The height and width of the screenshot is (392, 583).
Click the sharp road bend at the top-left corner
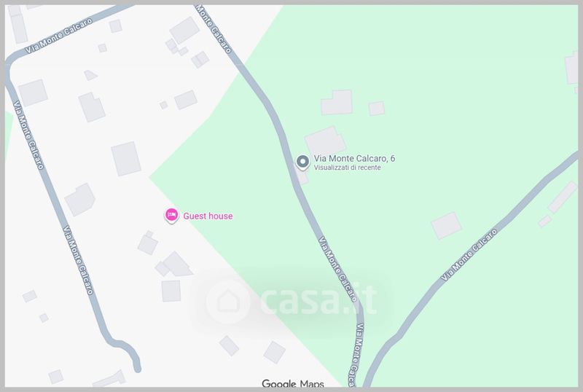pyautogui.click(x=10, y=63)
